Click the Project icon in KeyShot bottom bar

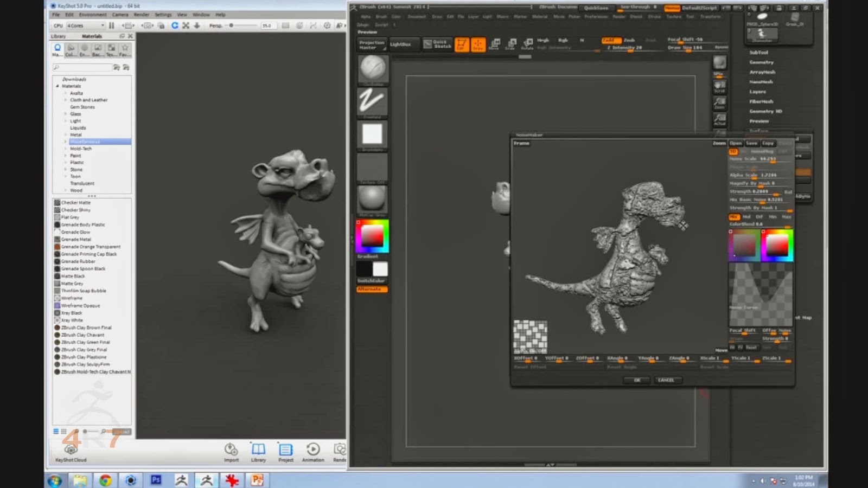coord(286,452)
